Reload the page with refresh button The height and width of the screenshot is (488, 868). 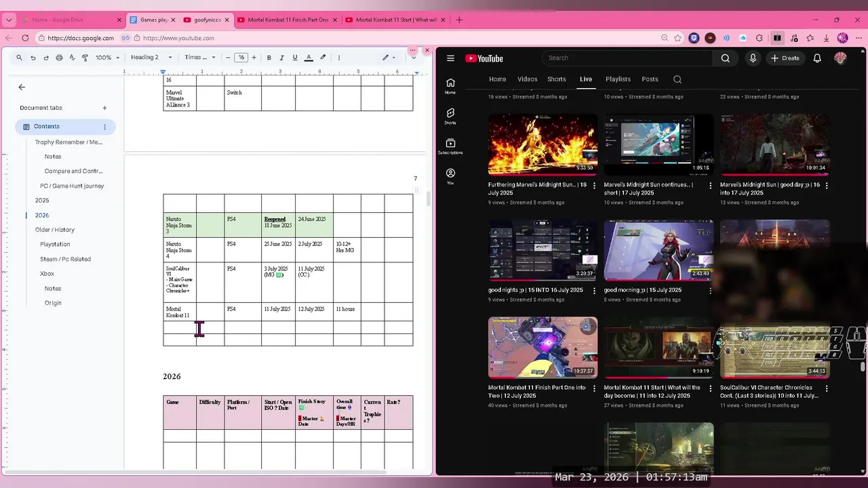point(26,38)
